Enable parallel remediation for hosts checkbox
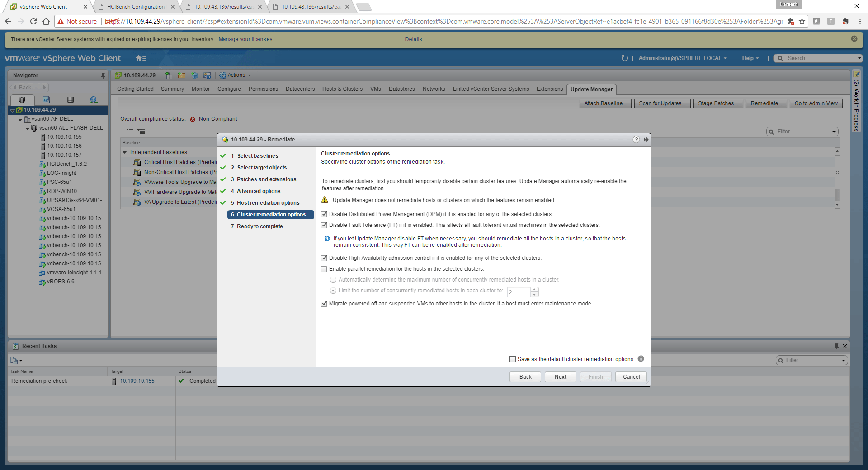The height and width of the screenshot is (470, 868). pos(324,269)
